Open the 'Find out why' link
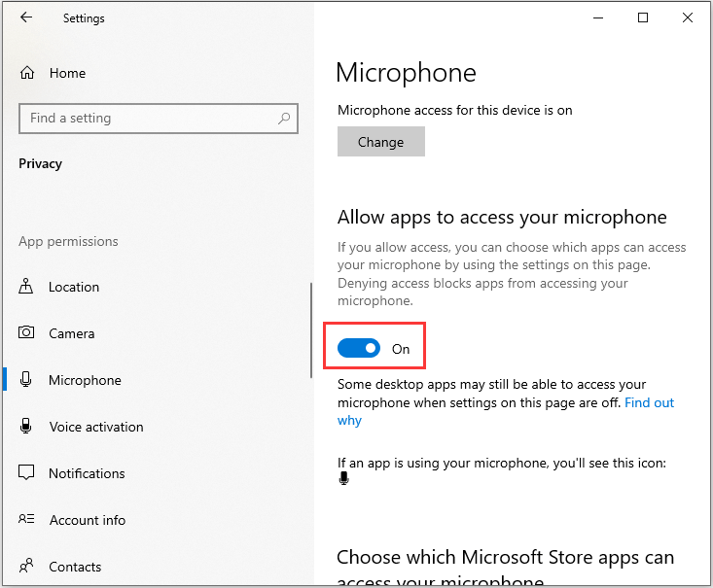The width and height of the screenshot is (713, 588). (649, 402)
